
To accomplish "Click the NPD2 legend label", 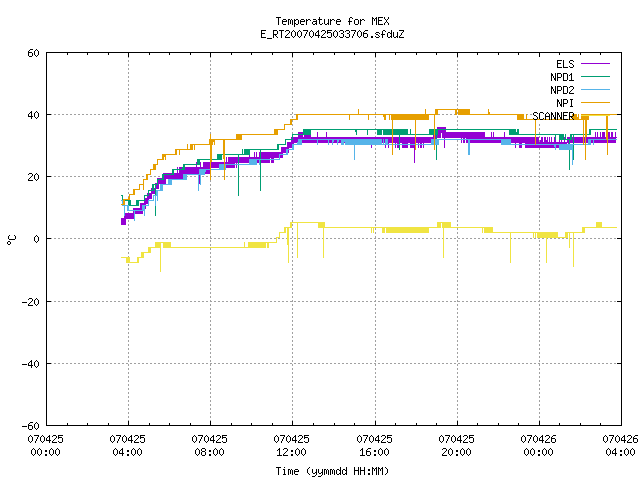I will 562,90.
